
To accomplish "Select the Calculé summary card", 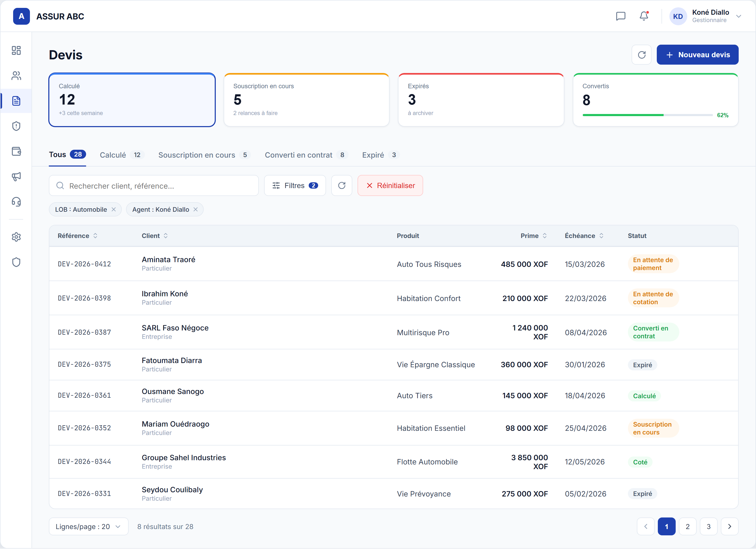I will [x=132, y=100].
